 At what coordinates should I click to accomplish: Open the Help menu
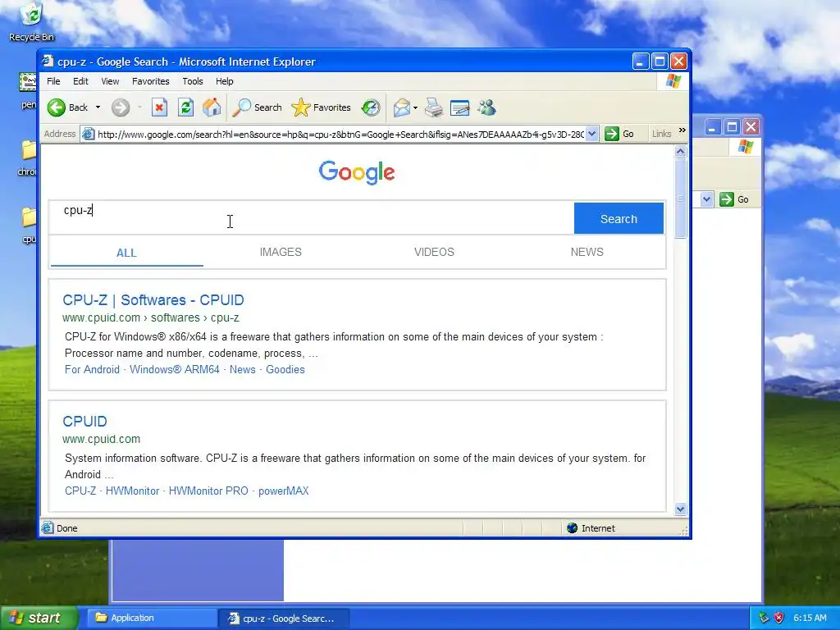(225, 81)
